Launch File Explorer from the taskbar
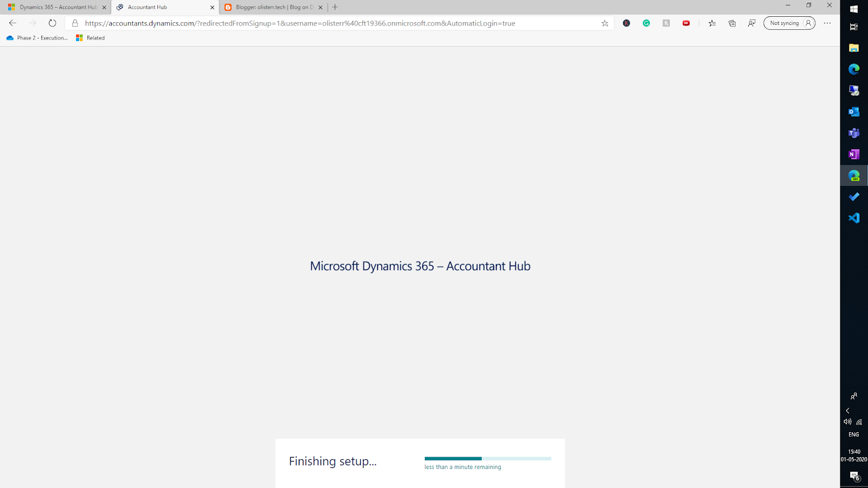Viewport: 868px width, 488px height. 854,48
